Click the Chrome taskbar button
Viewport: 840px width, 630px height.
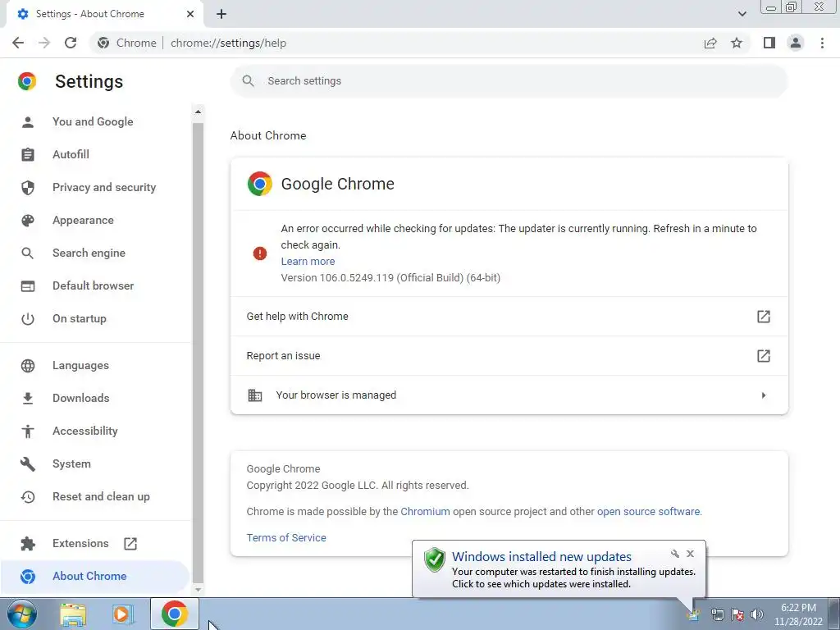(174, 614)
